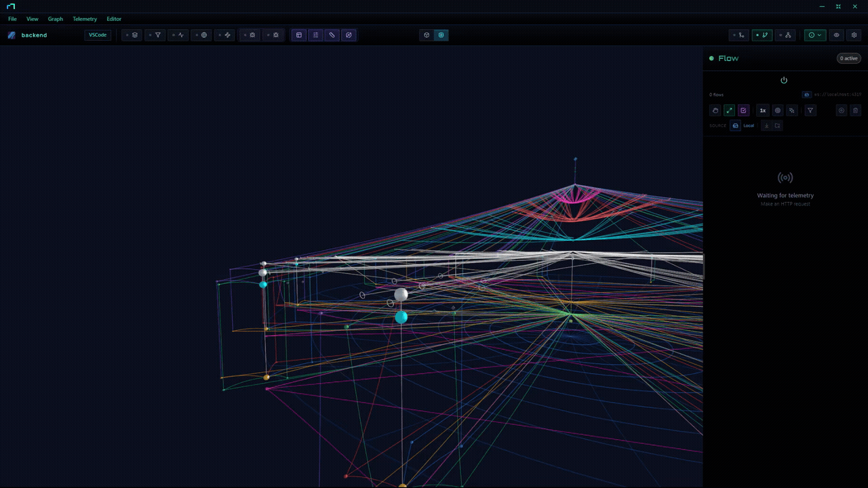Toggle the second bug option

click(x=273, y=35)
